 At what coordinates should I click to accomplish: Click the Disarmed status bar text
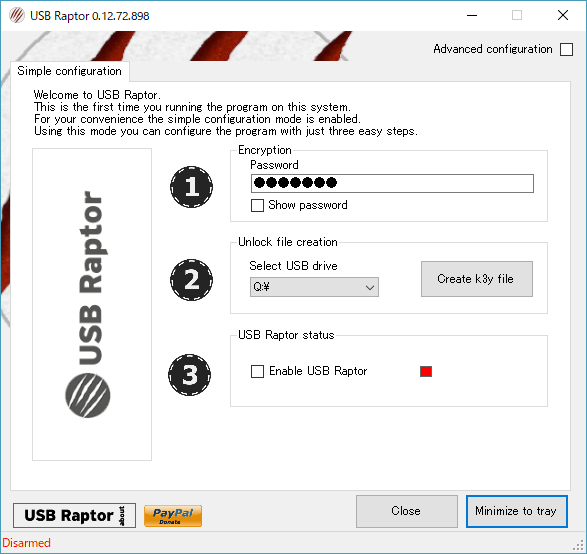pos(26,543)
